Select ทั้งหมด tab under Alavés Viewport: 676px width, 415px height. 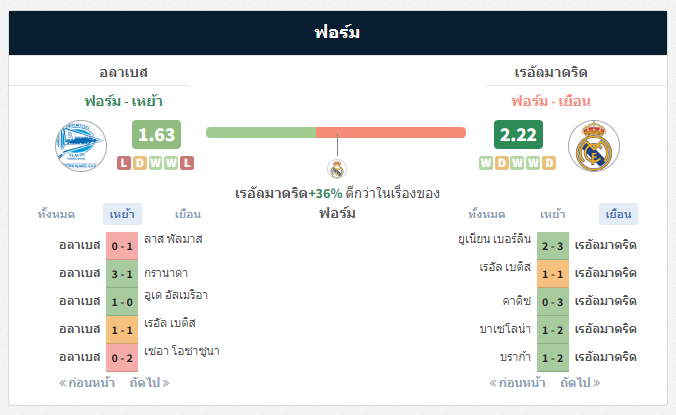(56, 214)
